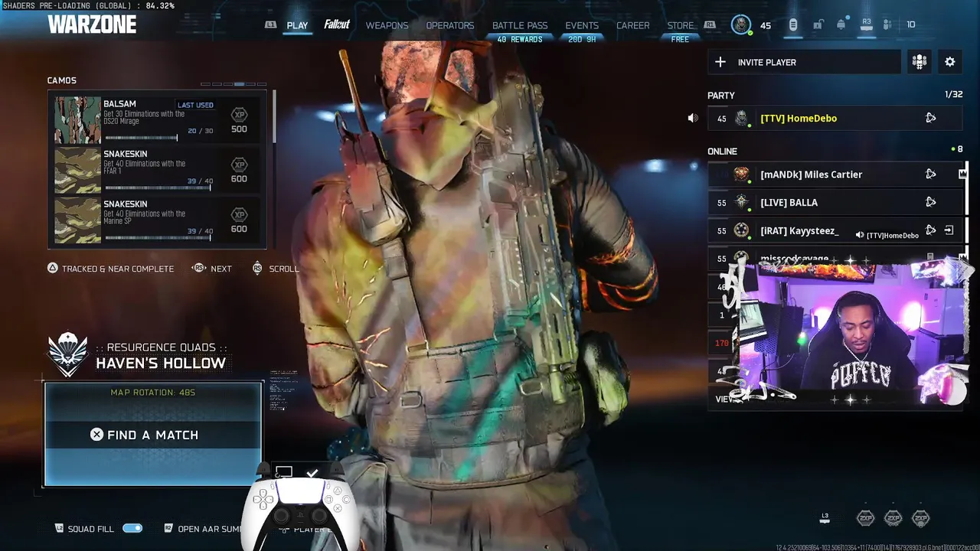This screenshot has height=551, width=980.
Task: Click the L3 stick prompt near XP tokens
Action: 825,517
